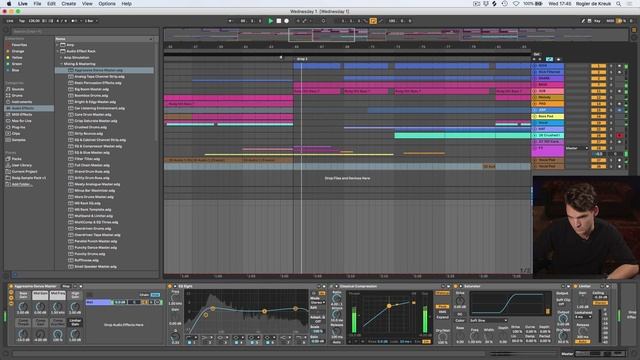The width and height of the screenshot is (640, 360).
Task: Select EQ Eight filter band 1 type
Action: point(190,338)
